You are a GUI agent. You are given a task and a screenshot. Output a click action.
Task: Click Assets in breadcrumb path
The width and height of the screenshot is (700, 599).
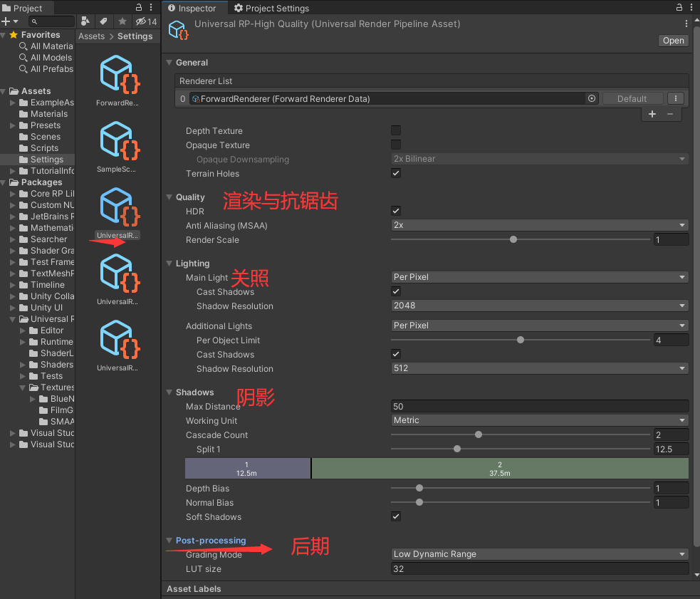point(92,36)
